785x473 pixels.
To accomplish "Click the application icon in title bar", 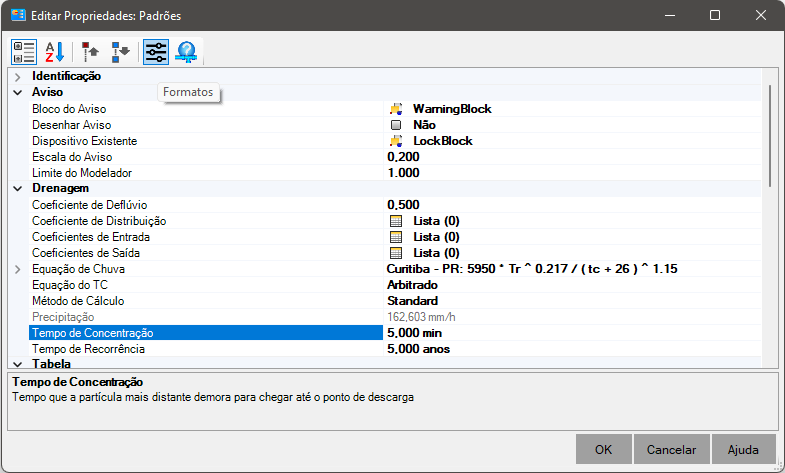I will (18, 15).
